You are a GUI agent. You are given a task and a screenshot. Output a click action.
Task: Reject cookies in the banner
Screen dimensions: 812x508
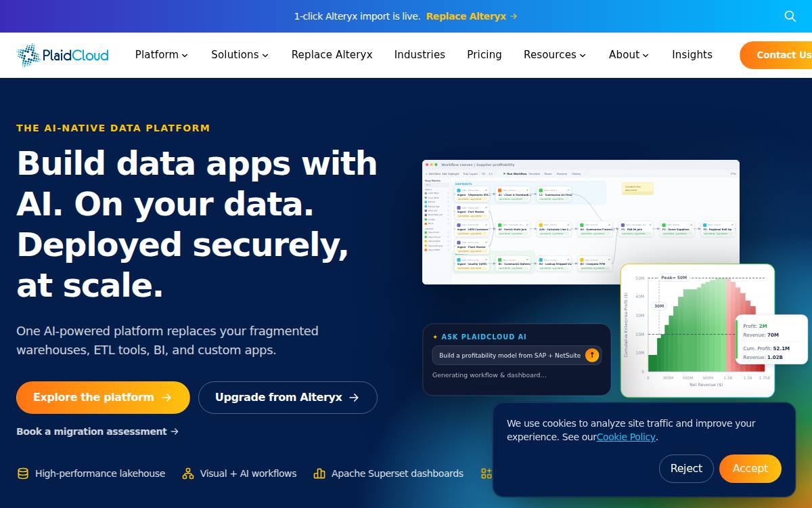point(686,469)
